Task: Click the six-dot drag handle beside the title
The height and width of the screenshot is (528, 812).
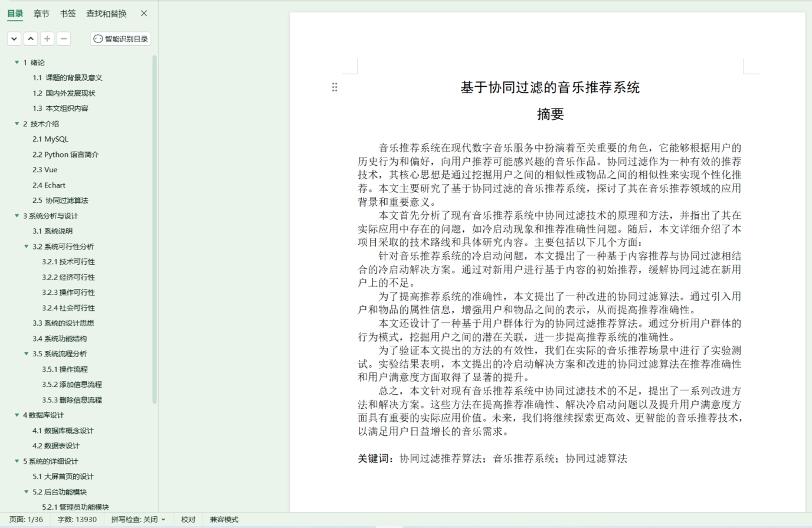Action: click(x=335, y=87)
